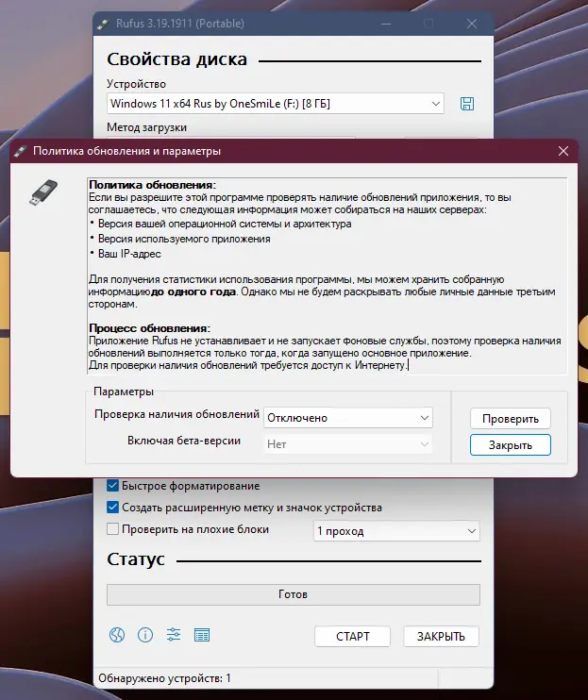Click Обнаружено устройств: 1 status text
The image size is (588, 700).
click(x=165, y=678)
